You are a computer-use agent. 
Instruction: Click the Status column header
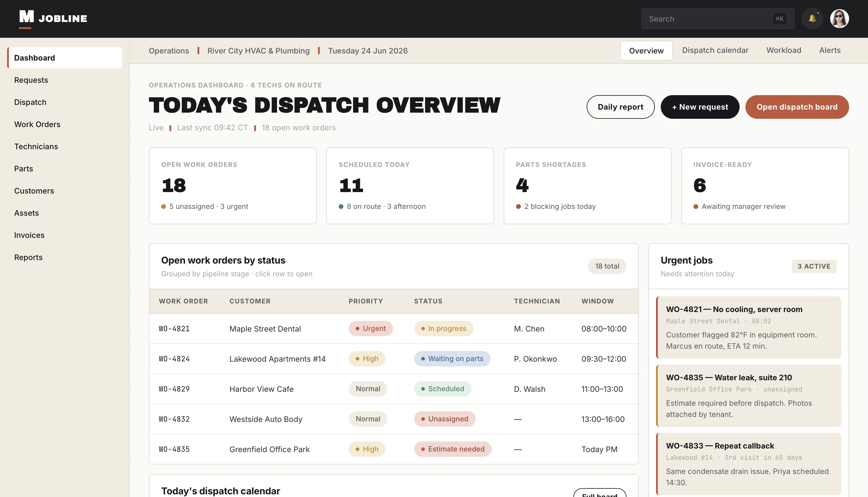pyautogui.click(x=428, y=301)
